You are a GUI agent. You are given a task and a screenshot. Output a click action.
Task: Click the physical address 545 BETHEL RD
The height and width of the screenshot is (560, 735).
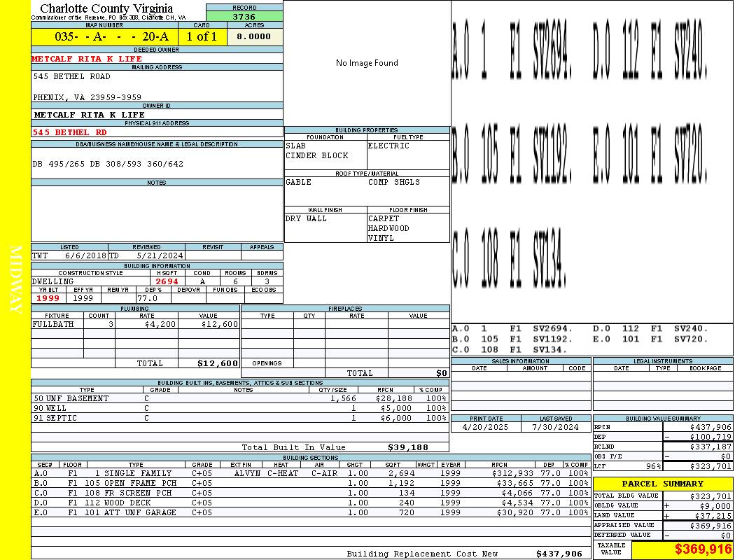click(69, 132)
